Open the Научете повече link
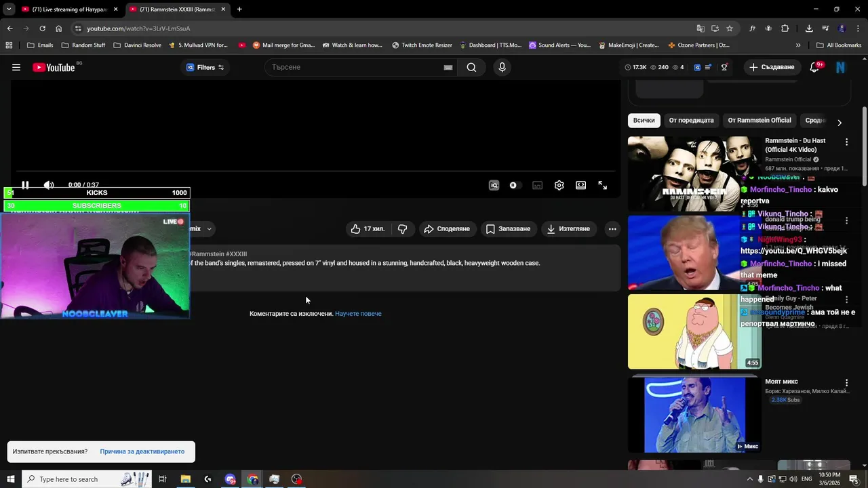This screenshot has height=488, width=868. (x=358, y=314)
